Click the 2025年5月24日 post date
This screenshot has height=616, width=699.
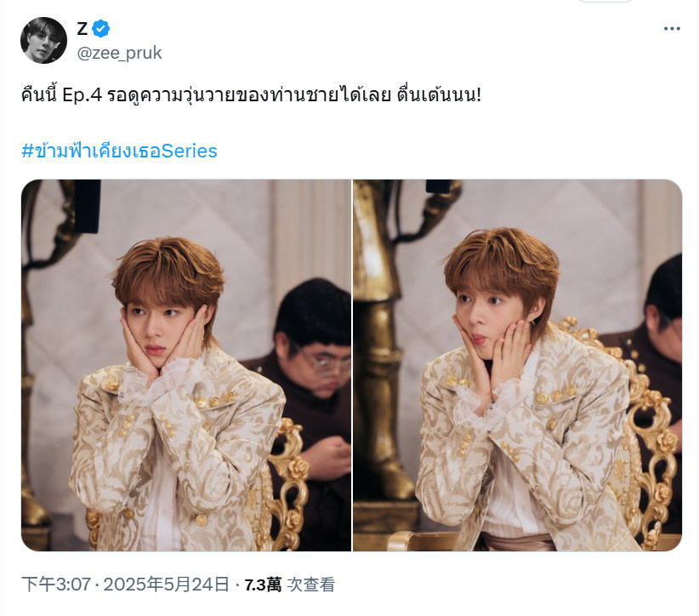[x=167, y=585]
